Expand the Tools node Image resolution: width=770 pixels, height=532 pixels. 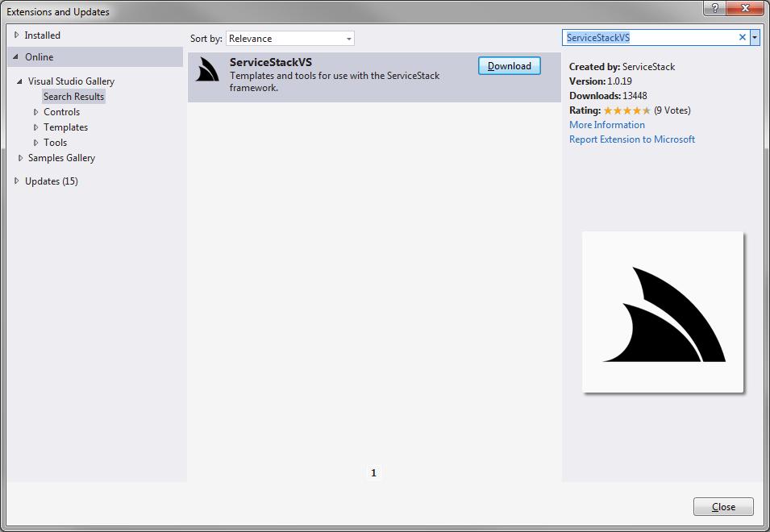35,143
